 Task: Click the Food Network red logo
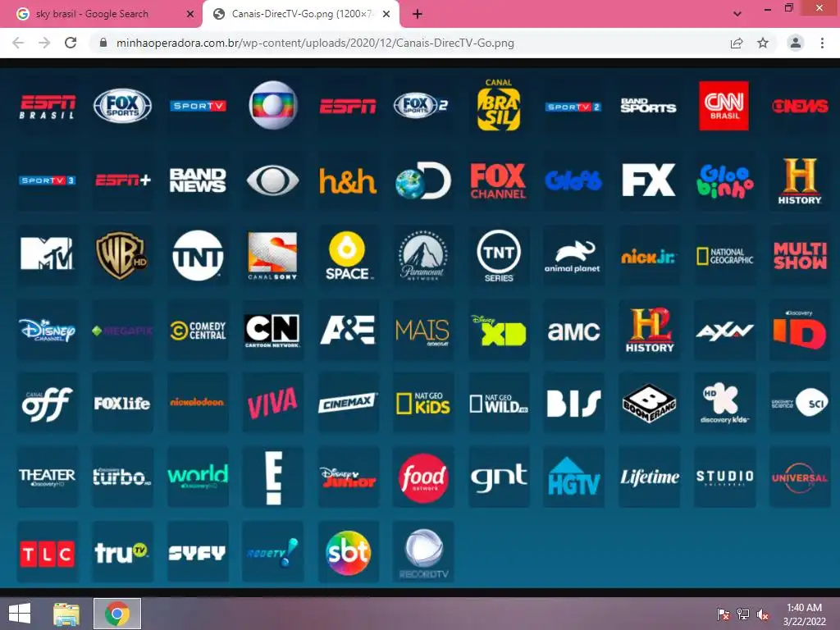[x=423, y=478]
